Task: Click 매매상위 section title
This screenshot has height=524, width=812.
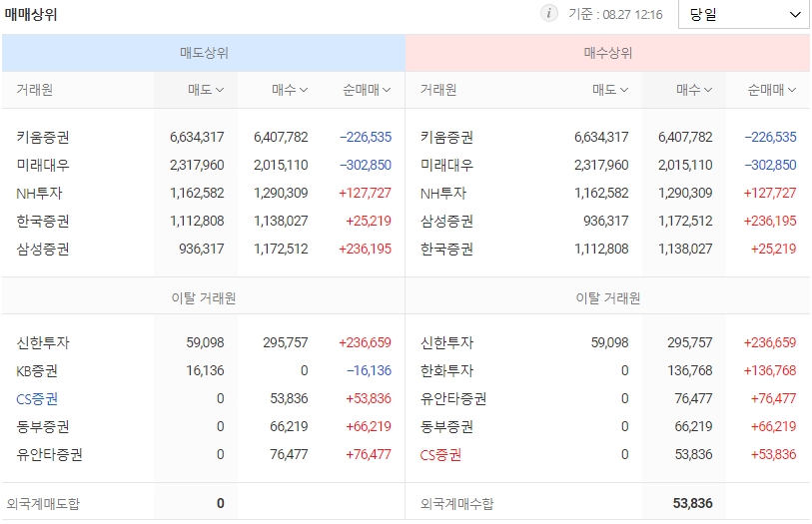Action: 31,15
